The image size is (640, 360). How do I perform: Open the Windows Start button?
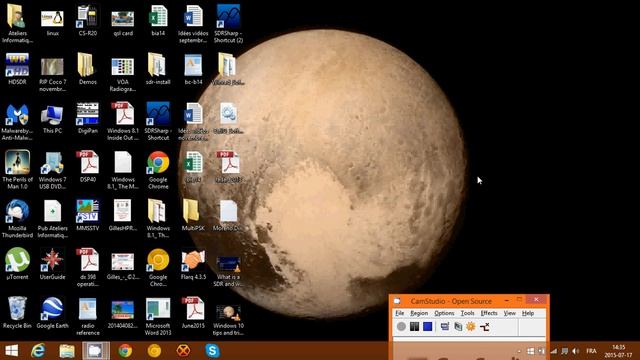tap(11, 351)
